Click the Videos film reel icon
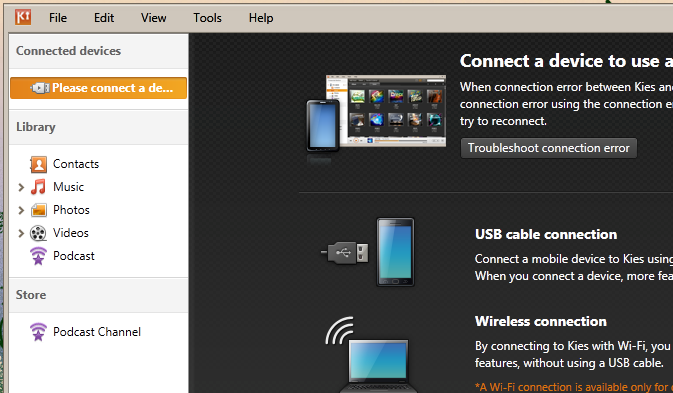Image resolution: width=673 pixels, height=393 pixels. click(38, 233)
